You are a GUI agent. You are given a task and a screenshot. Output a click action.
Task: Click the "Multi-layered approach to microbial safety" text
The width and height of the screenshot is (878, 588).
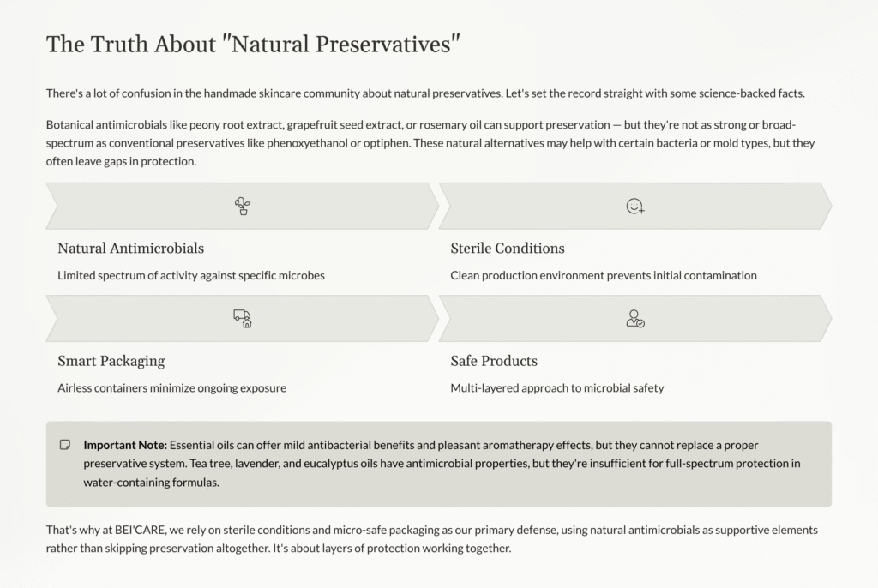(x=557, y=388)
